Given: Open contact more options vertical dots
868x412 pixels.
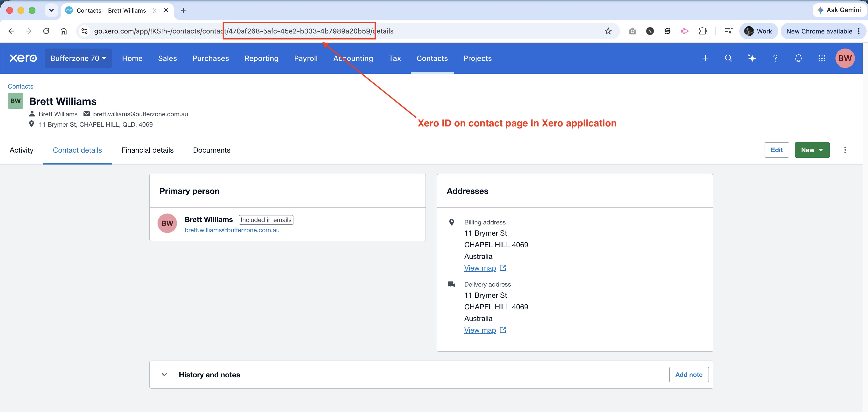Looking at the screenshot, I should (845, 150).
